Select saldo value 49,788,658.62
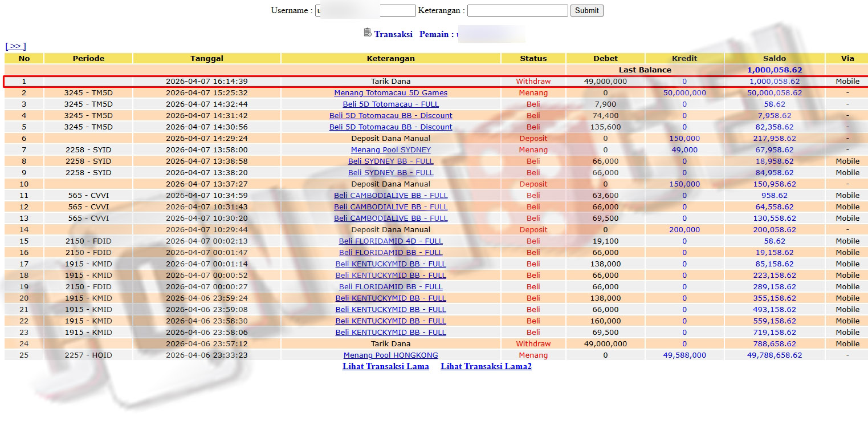The width and height of the screenshot is (868, 433). click(x=775, y=355)
